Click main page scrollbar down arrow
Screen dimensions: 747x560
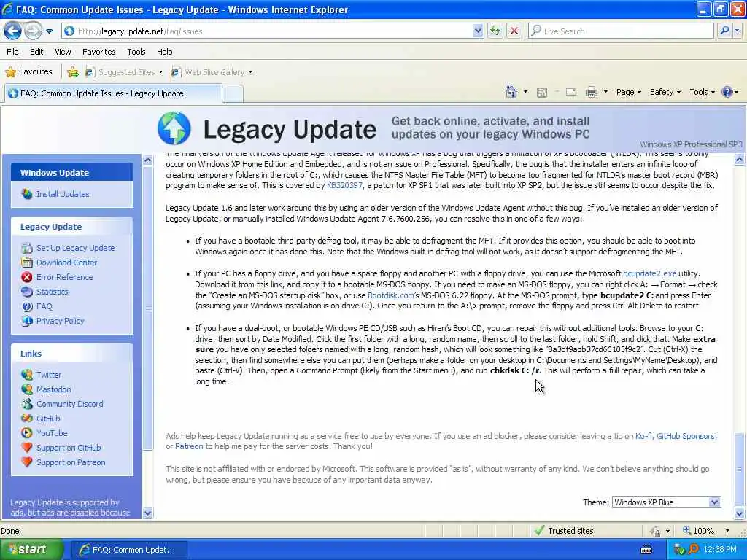coord(740,513)
